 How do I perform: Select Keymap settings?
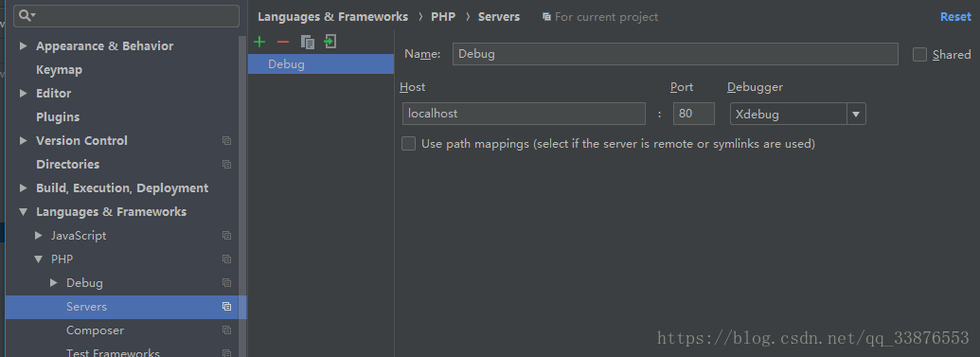pyautogui.click(x=60, y=69)
